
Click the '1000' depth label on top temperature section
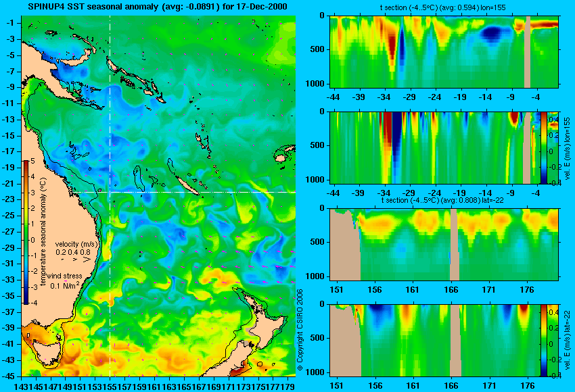(x=315, y=84)
